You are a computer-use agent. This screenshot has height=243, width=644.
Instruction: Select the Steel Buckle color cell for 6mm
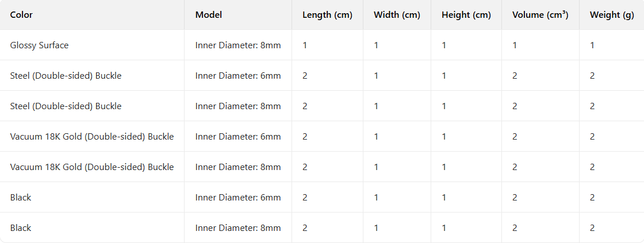[x=66, y=75]
